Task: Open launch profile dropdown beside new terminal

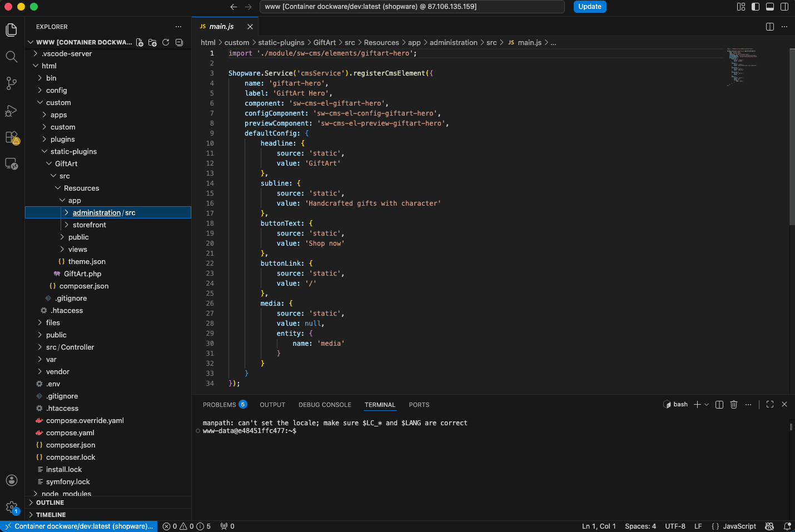Action: point(707,405)
